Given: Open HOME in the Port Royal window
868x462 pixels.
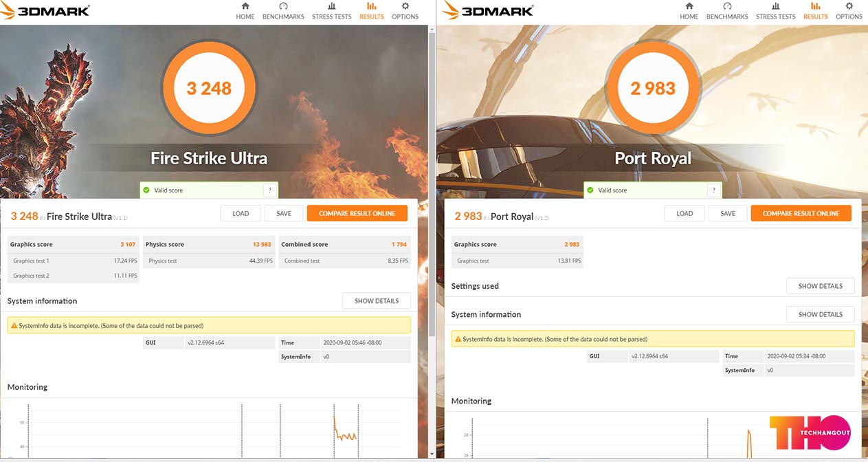Looking at the screenshot, I should click(689, 11).
